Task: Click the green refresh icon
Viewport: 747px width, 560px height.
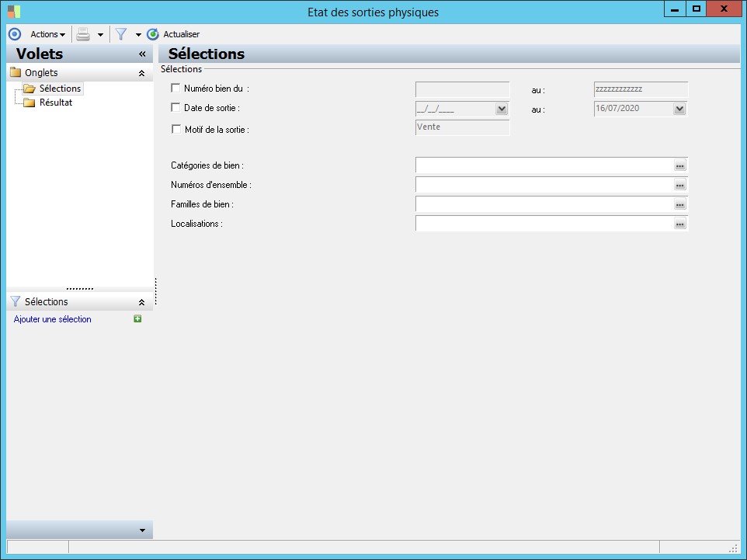Action: (x=153, y=34)
